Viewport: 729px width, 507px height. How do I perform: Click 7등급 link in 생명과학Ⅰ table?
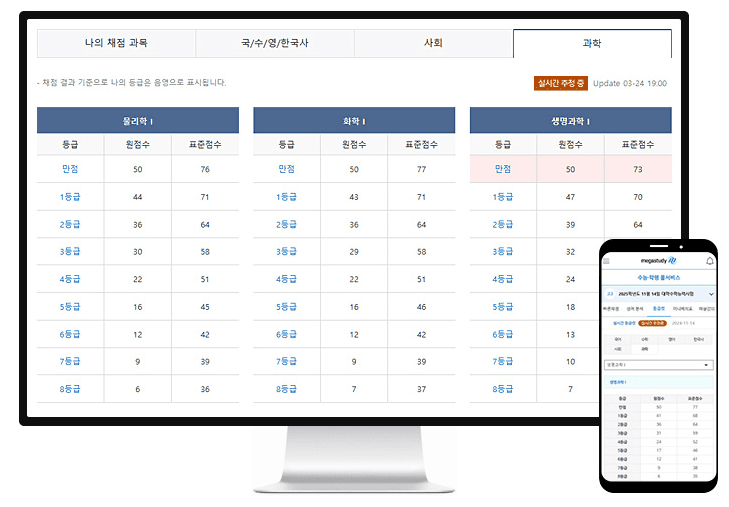[503, 362]
